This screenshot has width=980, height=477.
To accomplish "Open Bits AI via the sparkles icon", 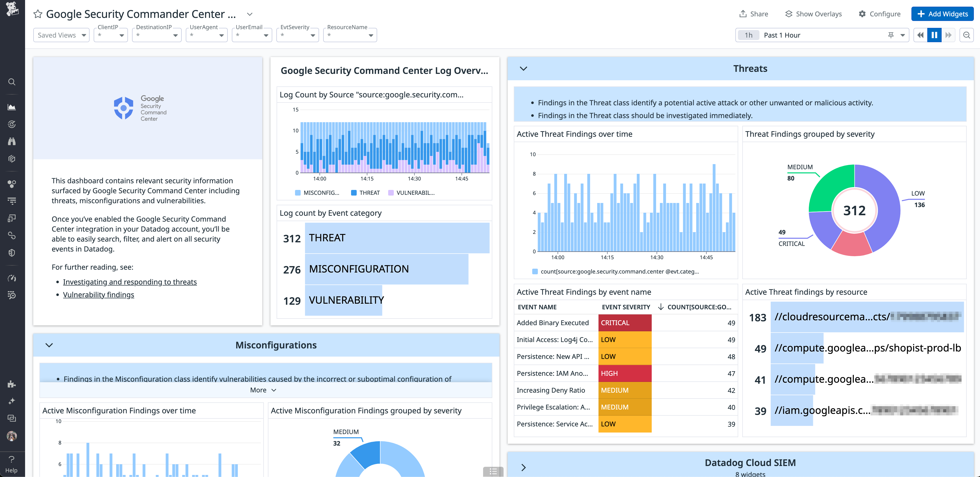I will (x=12, y=401).
